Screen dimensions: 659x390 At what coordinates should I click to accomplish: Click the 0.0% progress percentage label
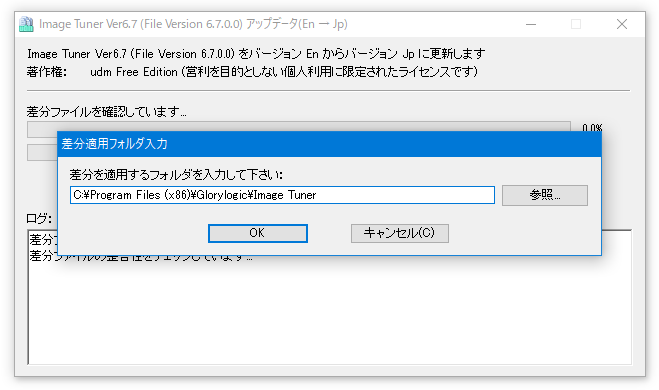coord(592,127)
